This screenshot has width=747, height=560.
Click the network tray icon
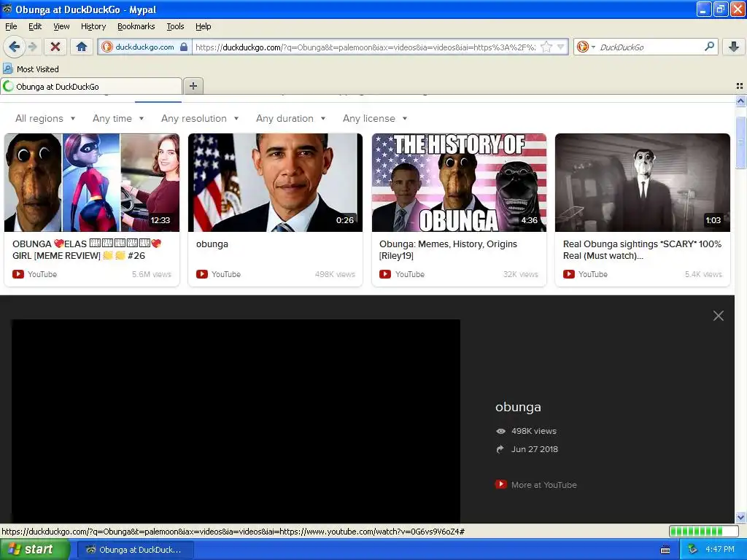pos(692,550)
